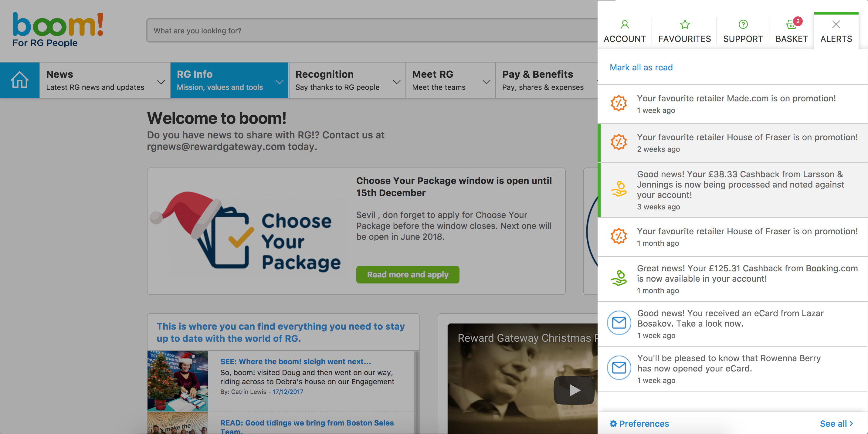Click the Preferences gear icon

tap(613, 424)
